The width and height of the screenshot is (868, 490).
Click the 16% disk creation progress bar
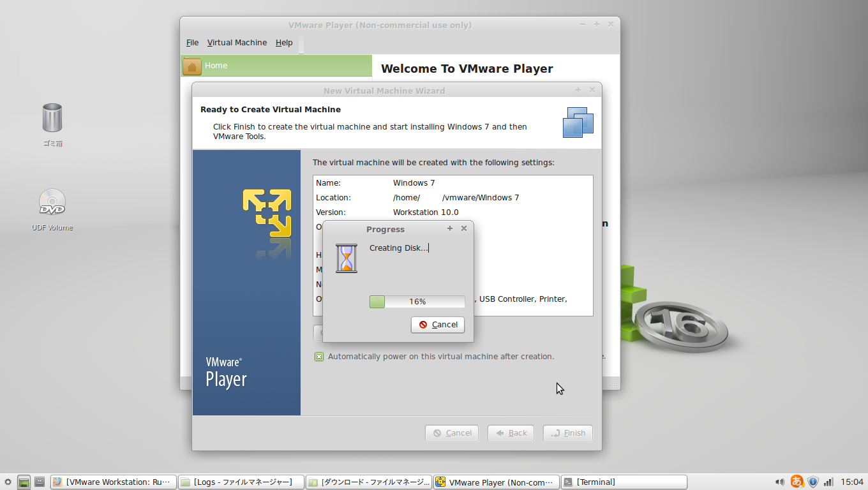point(417,302)
